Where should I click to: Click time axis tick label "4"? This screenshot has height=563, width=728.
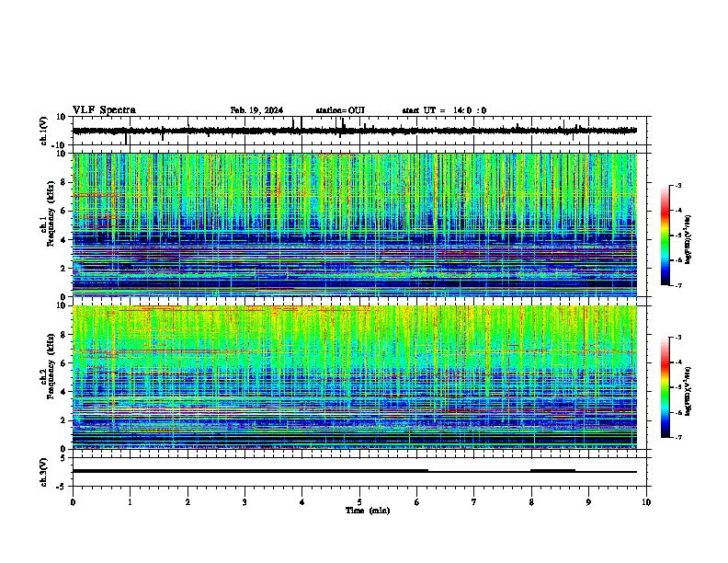click(302, 502)
